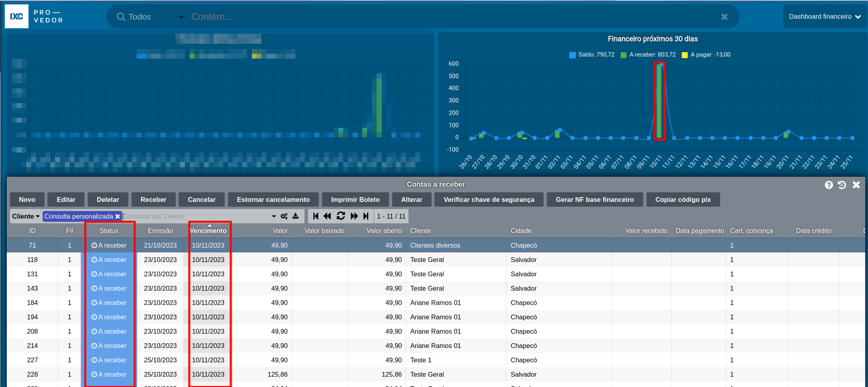The width and height of the screenshot is (868, 387).
Task: Sort by Data pagamento column header
Action: point(699,231)
